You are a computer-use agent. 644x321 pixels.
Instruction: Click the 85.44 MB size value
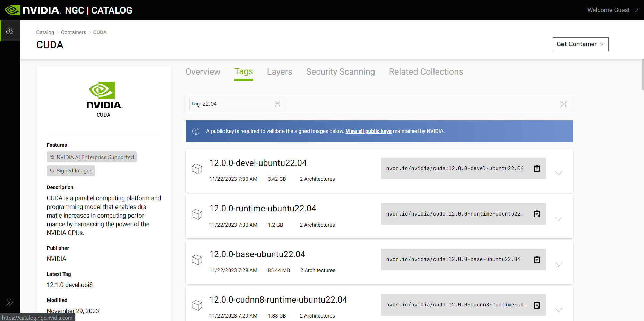279,270
